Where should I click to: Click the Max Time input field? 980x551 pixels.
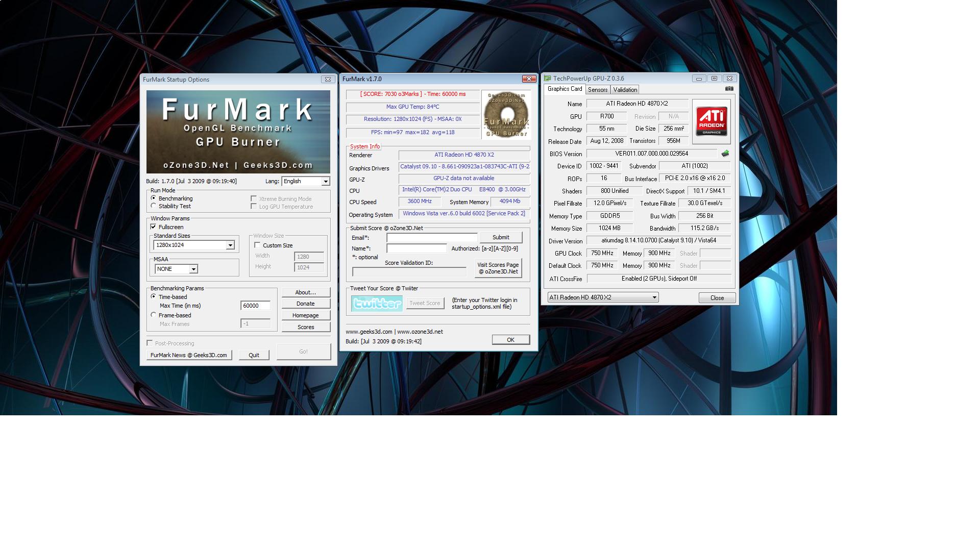point(255,306)
